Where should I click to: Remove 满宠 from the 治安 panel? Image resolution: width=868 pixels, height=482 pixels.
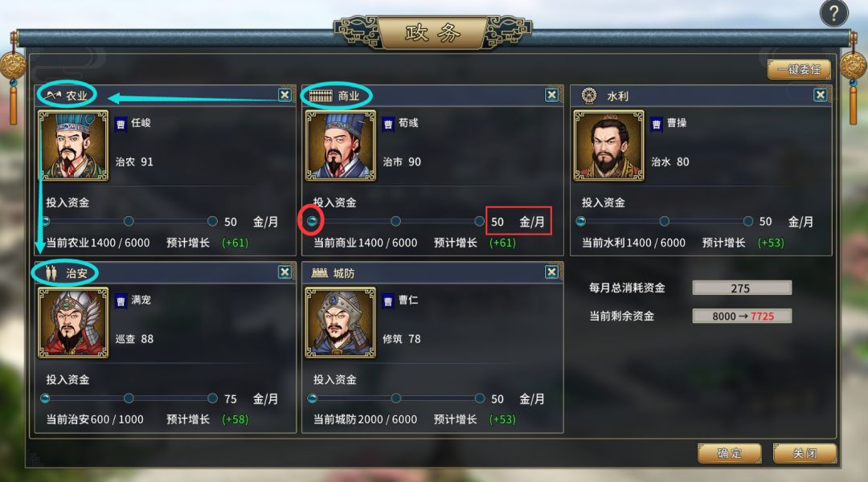[x=285, y=272]
